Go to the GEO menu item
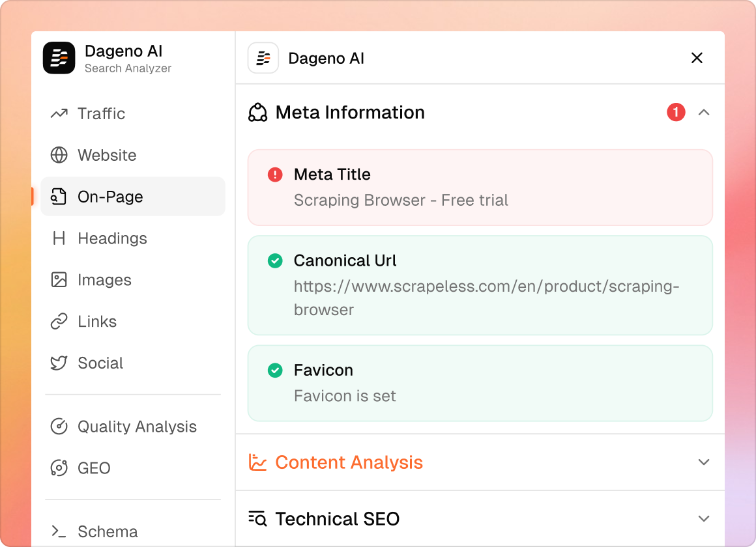Viewport: 756px width, 547px height. click(x=94, y=468)
